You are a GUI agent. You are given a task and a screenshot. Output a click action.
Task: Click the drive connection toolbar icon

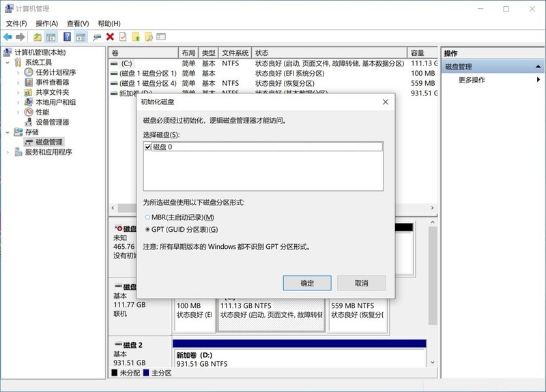coord(97,37)
